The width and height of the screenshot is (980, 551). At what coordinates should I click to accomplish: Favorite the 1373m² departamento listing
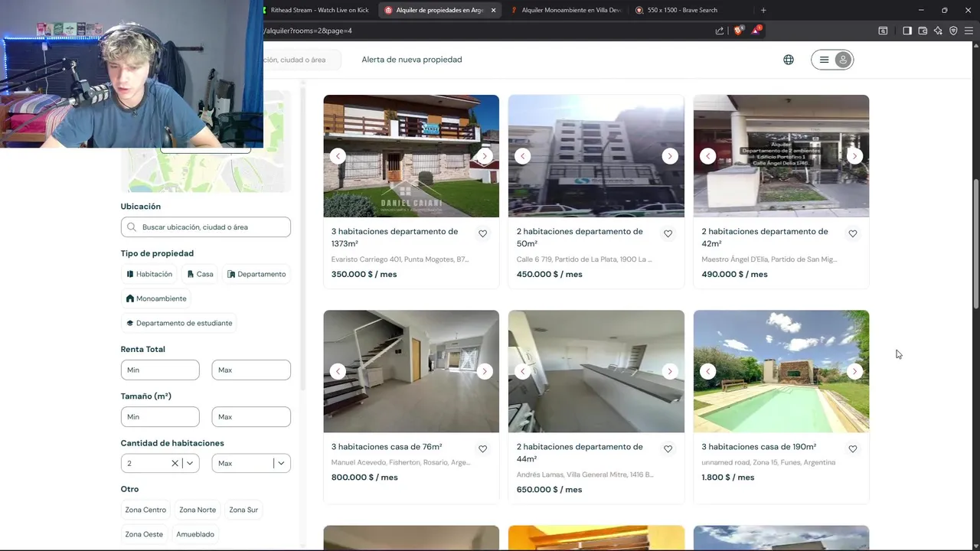(482, 233)
